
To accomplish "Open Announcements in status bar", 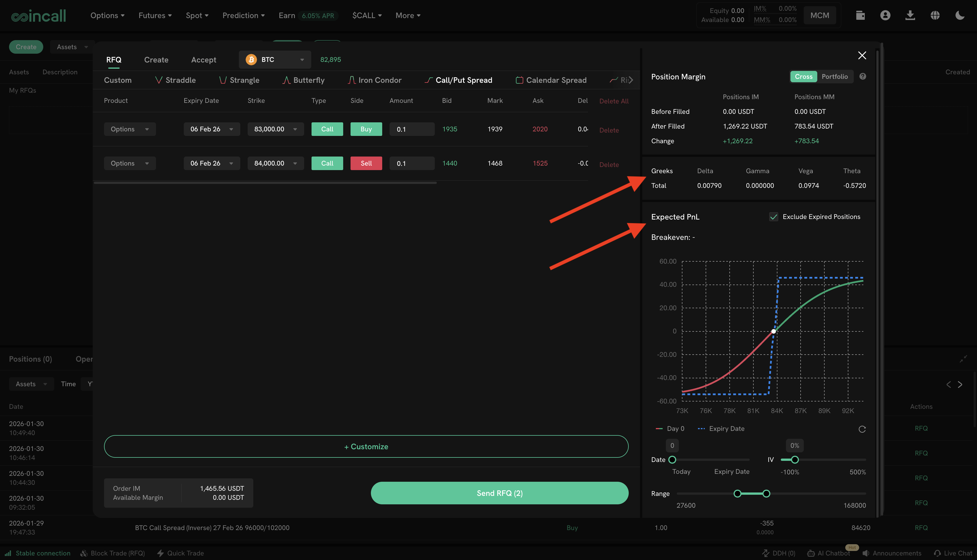I will (x=892, y=553).
